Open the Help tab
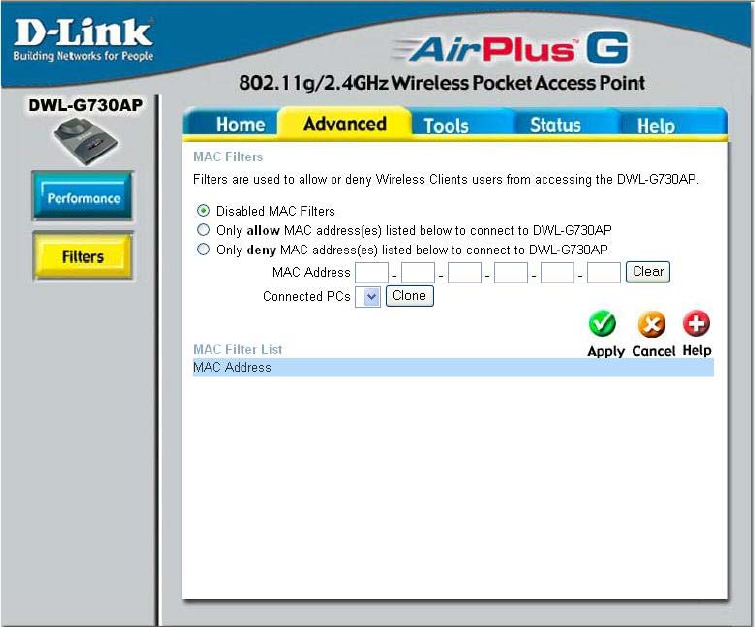Image resolution: width=755 pixels, height=627 pixels. point(656,126)
